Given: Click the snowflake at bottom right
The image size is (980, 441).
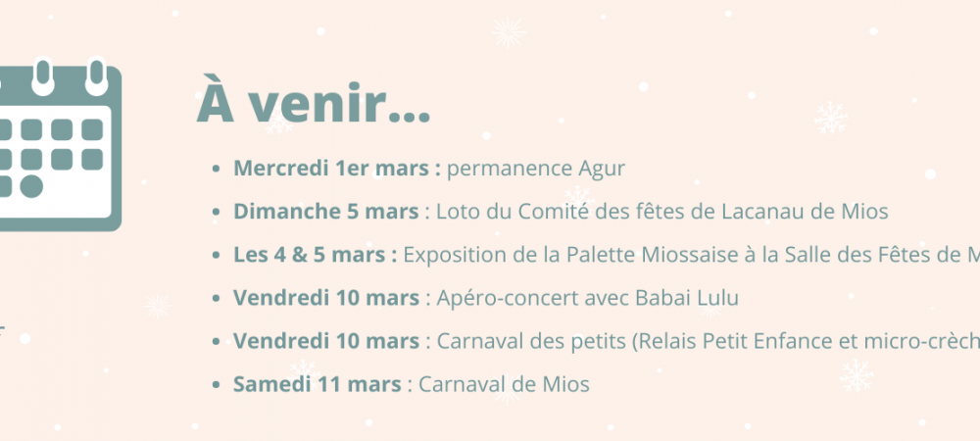Looking at the screenshot, I should click(856, 375).
